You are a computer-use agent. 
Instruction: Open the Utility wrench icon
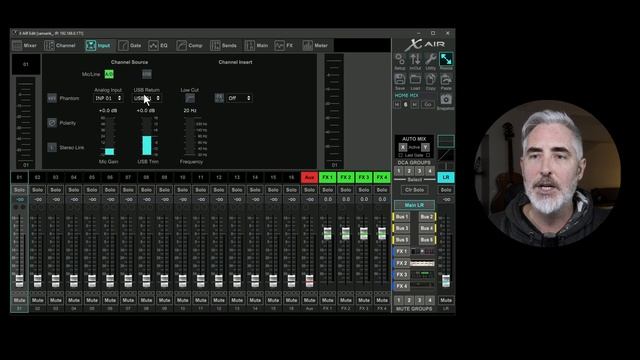point(431,60)
